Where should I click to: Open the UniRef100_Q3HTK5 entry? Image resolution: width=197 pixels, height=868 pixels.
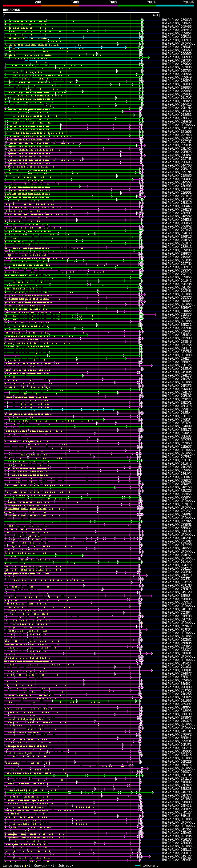pyautogui.click(x=177, y=365)
